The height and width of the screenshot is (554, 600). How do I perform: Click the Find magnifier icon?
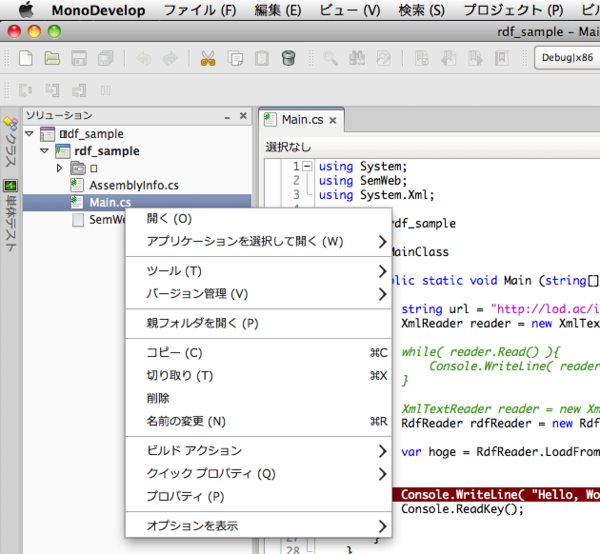pyautogui.click(x=330, y=58)
